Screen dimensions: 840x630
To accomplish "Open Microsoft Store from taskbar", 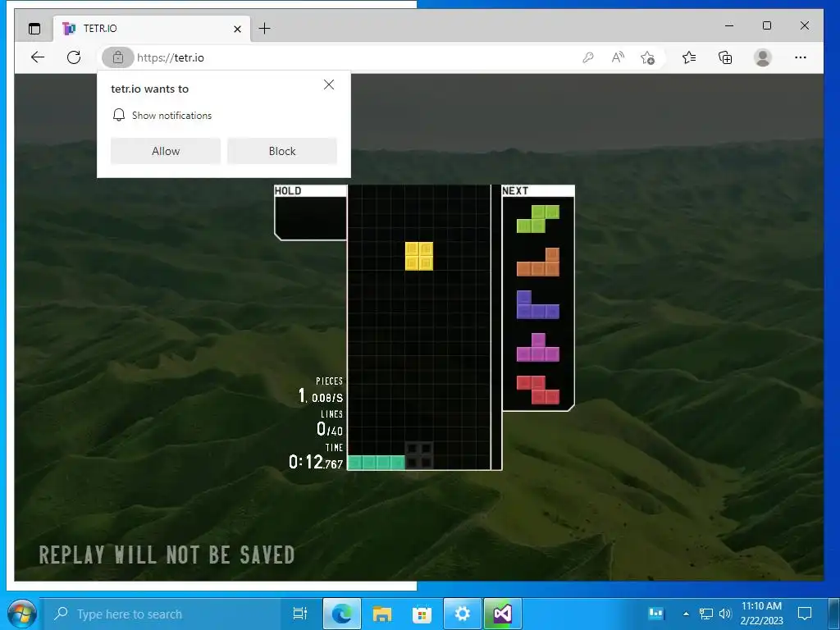I will coord(422,614).
